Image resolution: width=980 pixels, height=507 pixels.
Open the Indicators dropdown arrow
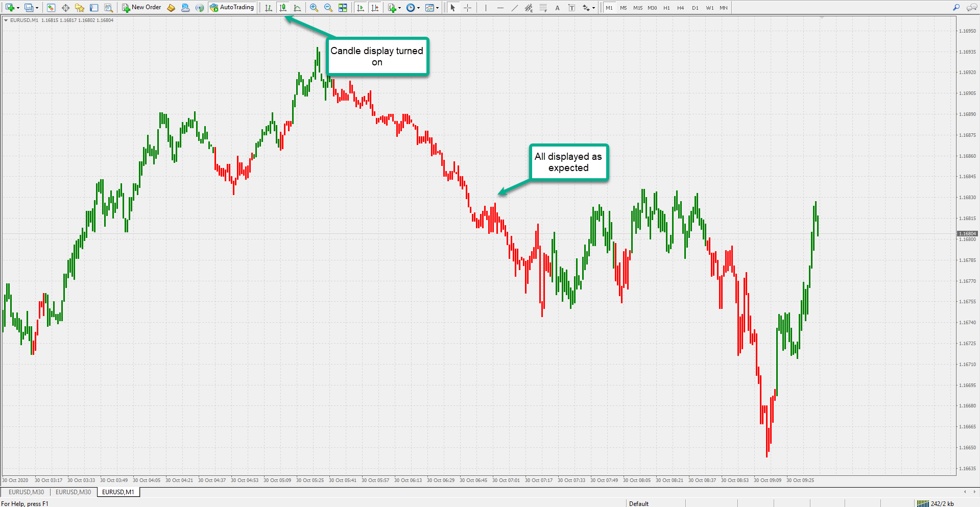399,7
